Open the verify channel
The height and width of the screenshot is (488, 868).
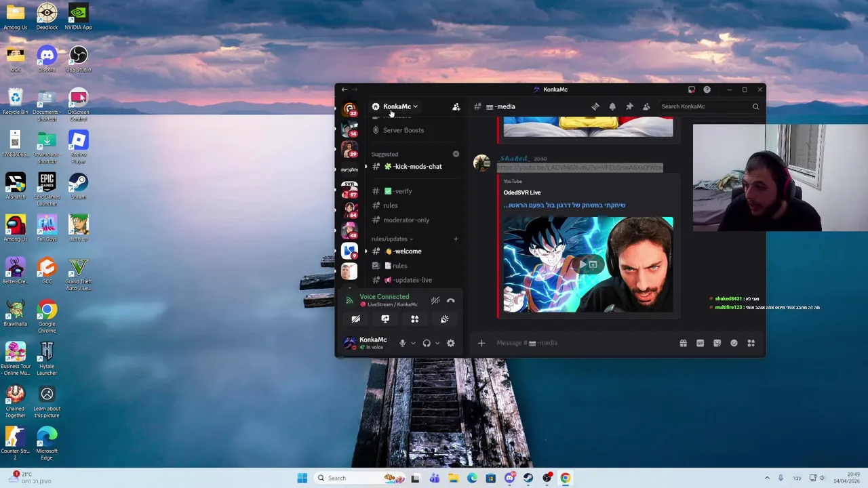(x=403, y=191)
